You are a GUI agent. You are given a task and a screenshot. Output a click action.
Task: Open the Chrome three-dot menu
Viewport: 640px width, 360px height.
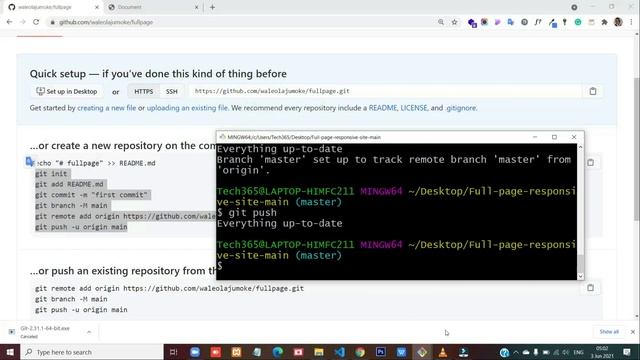[631, 22]
